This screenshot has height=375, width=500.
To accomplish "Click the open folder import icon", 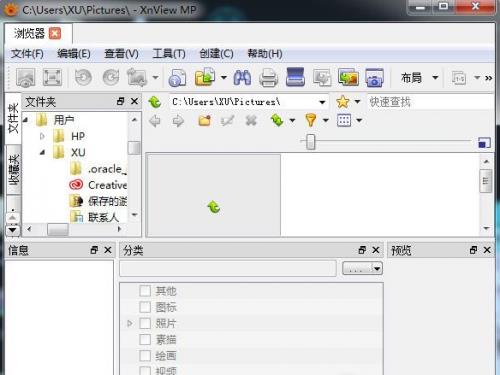I will [205, 77].
